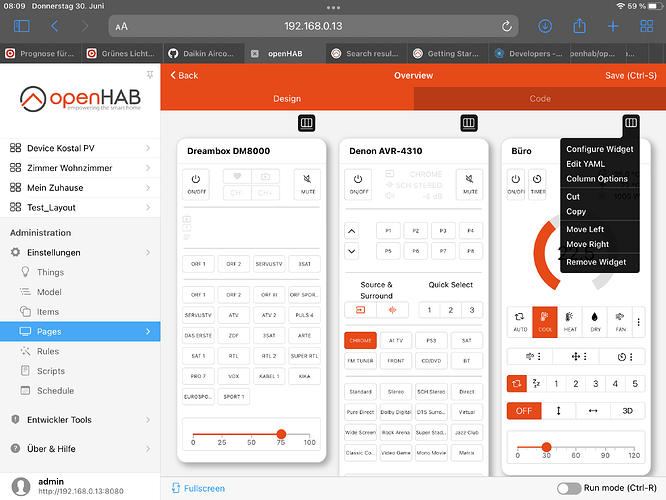666x500 pixels.
Task: Expand Über & Hilfe chevron
Action: point(148,449)
